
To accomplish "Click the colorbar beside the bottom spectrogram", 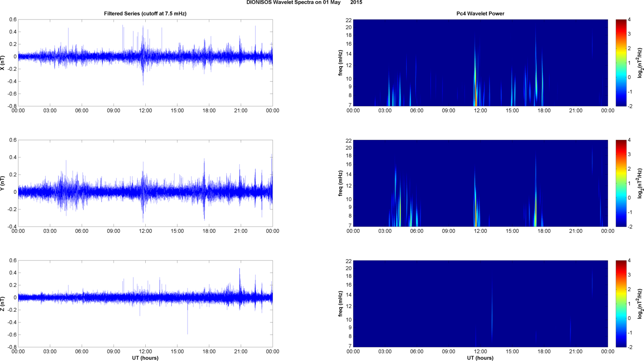I will pos(621,304).
